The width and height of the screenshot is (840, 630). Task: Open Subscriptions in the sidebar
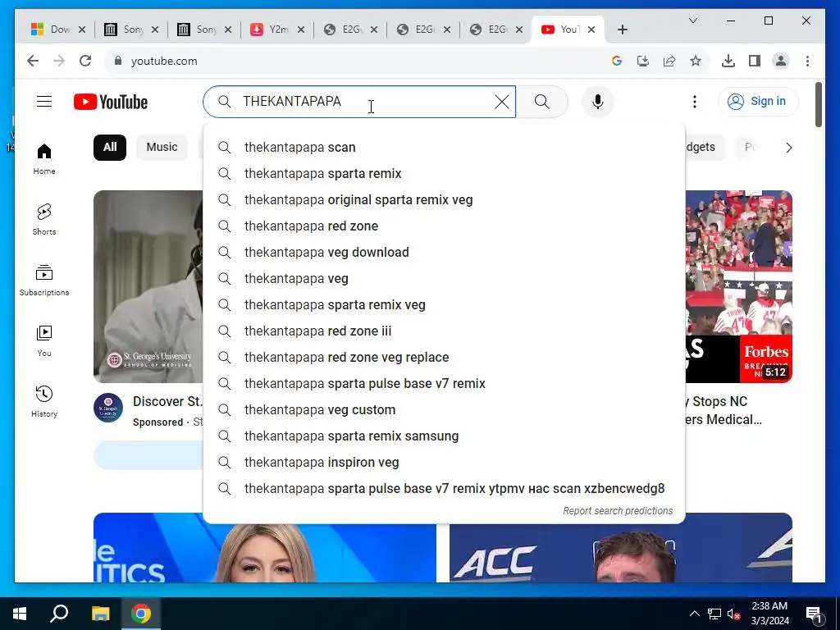(44, 281)
